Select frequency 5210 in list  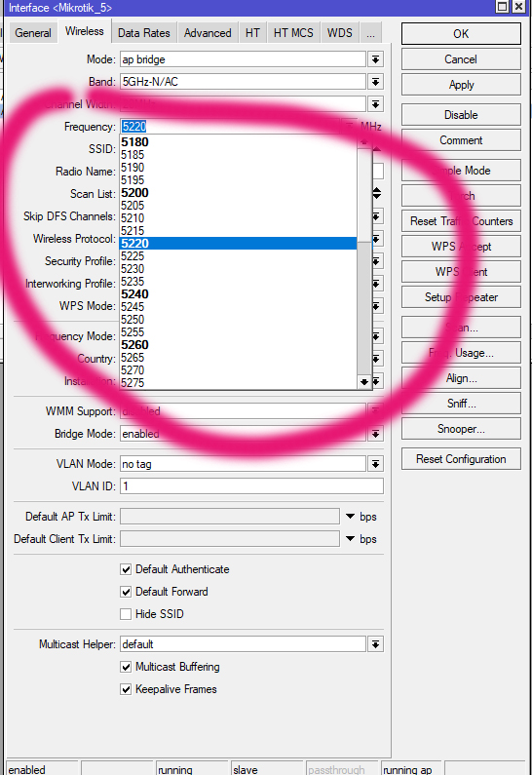click(x=238, y=218)
